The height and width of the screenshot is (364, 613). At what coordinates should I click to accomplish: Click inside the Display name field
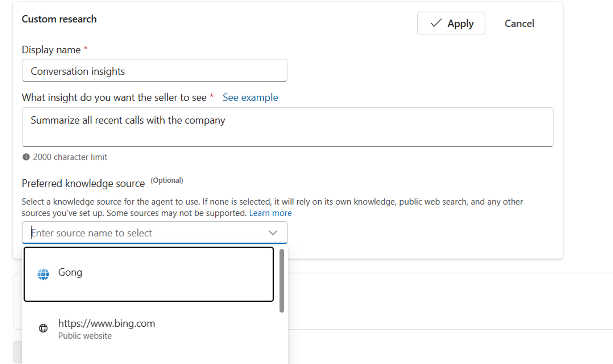point(154,70)
